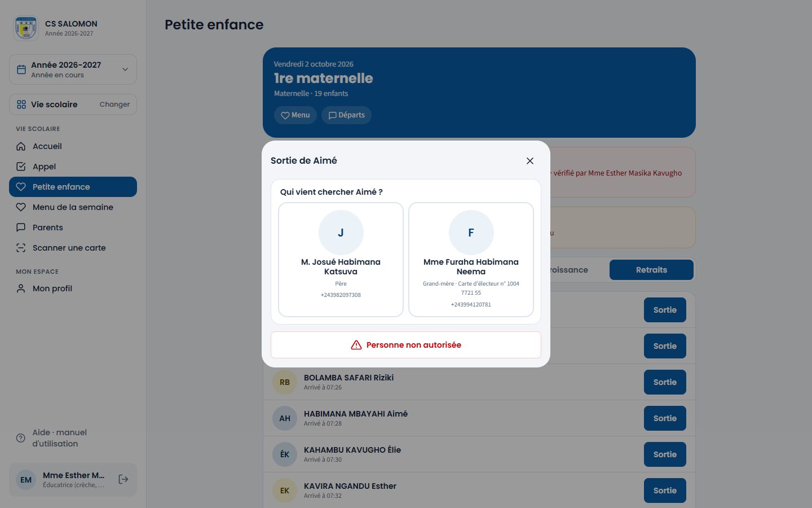This screenshot has width=812, height=508.
Task: Click the Départs button in header
Action: click(x=346, y=115)
